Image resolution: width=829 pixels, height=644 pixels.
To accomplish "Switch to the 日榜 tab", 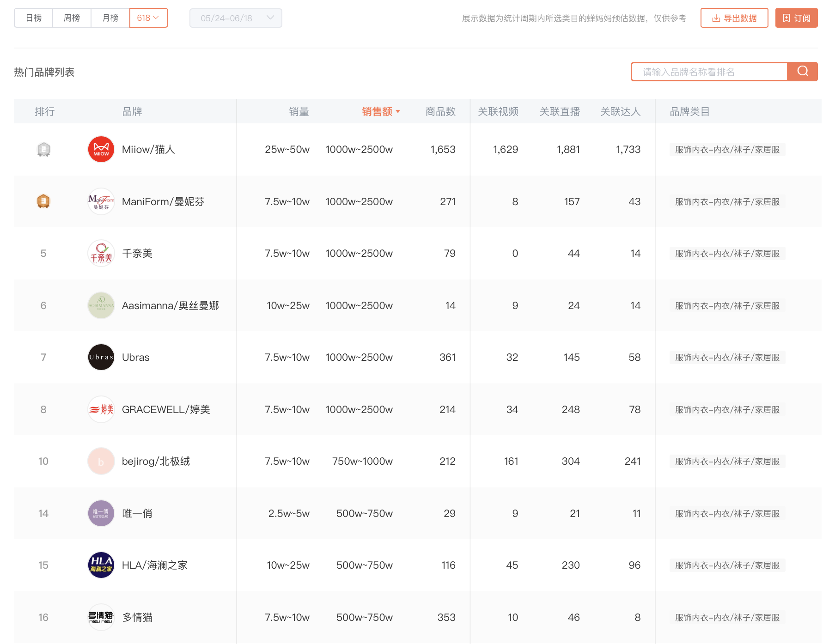I will coord(34,18).
